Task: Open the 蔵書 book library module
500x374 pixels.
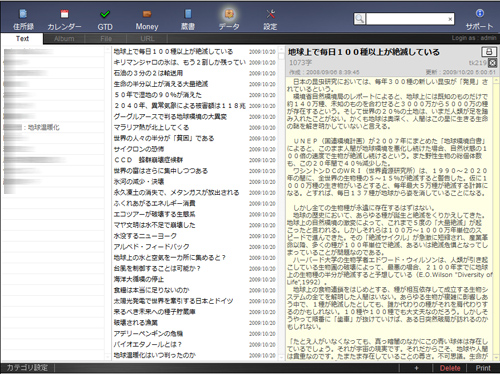Action: pos(188,19)
